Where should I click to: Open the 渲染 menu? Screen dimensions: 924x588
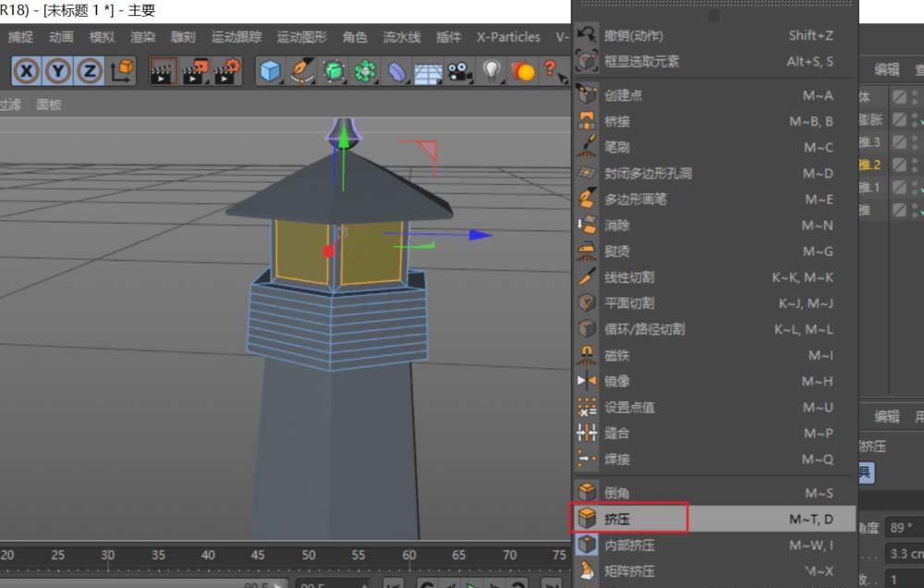tap(143, 37)
